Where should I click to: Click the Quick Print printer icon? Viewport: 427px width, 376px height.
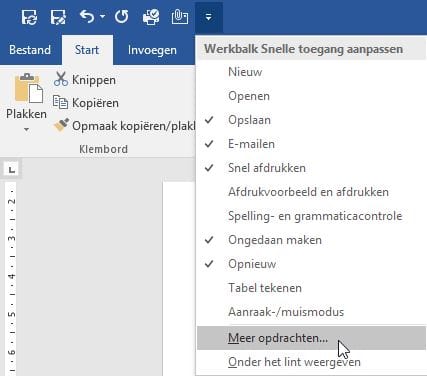[151, 17]
